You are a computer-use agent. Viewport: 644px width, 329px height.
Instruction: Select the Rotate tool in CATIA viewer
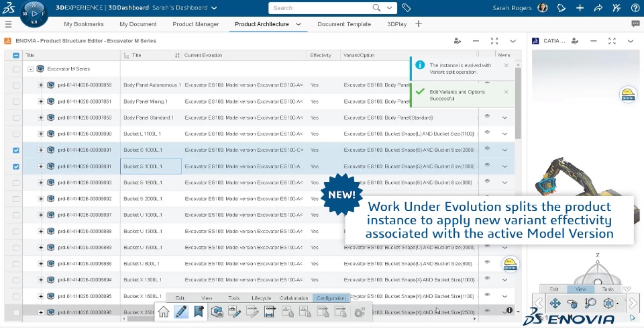pyautogui.click(x=572, y=303)
